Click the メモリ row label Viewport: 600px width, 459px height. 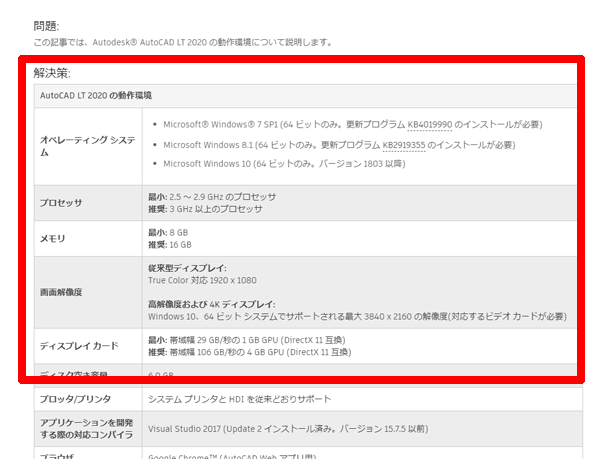pyautogui.click(x=53, y=239)
